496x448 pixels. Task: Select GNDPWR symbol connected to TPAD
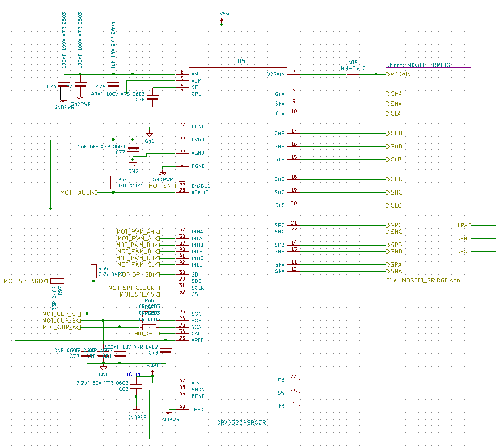169,413
